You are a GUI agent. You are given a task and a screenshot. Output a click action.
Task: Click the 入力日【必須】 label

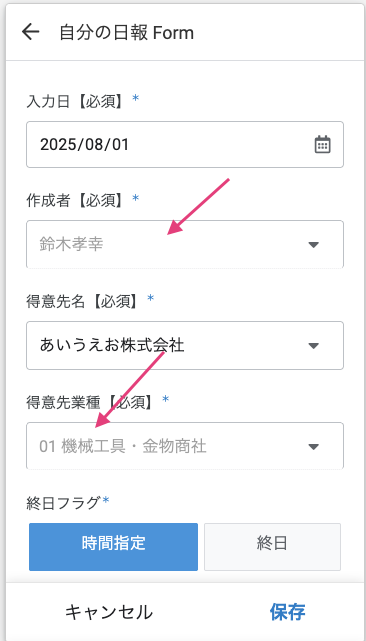tap(77, 101)
